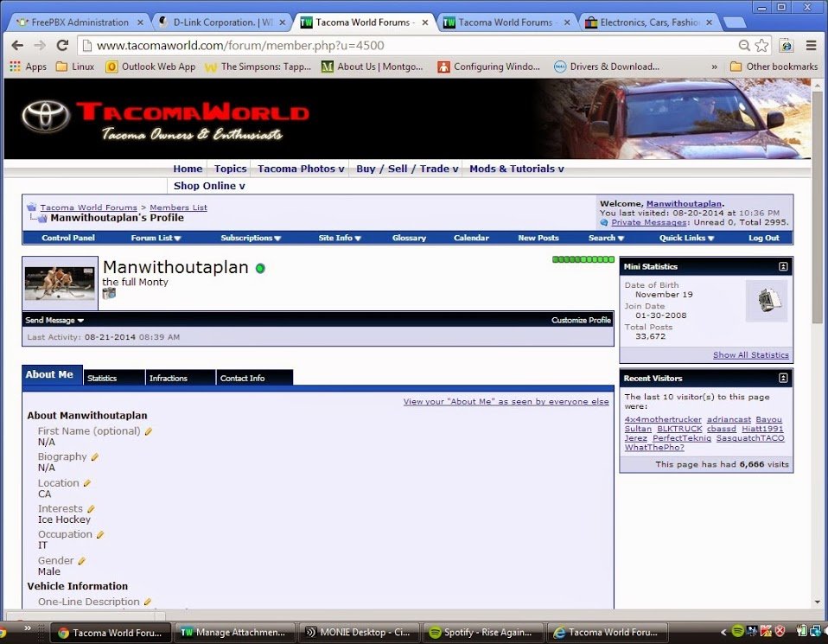Click the extension icon beside the star
The height and width of the screenshot is (644, 828).
point(787,46)
